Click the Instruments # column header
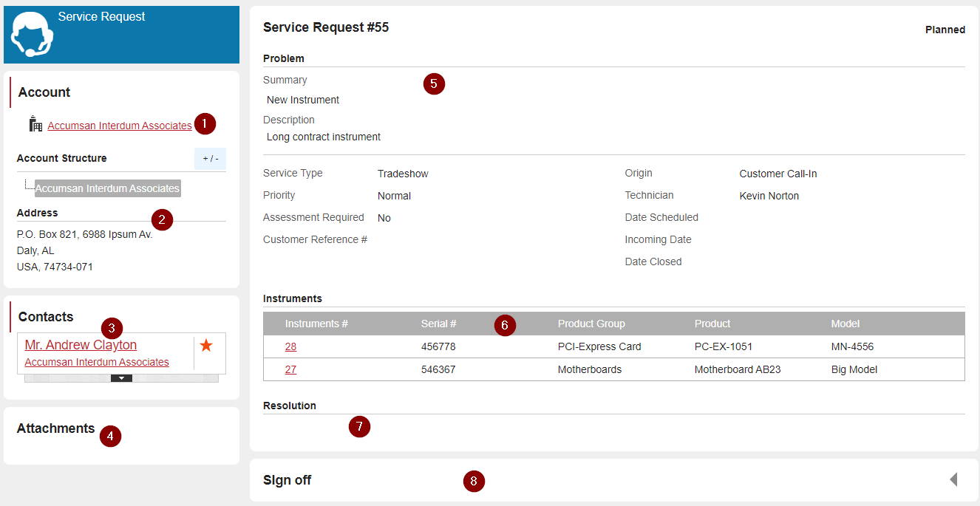 [316, 324]
